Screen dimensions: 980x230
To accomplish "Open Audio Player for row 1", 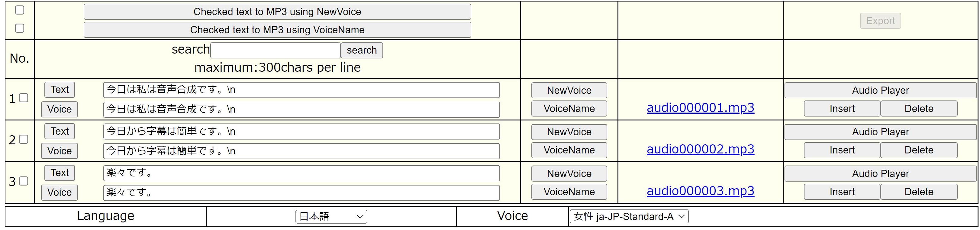I will (x=880, y=90).
